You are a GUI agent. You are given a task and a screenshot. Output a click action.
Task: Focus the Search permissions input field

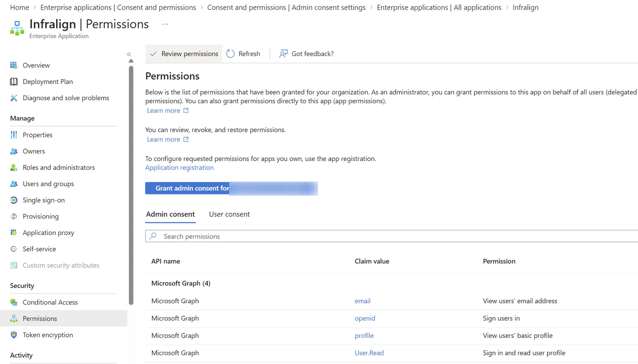click(x=392, y=236)
